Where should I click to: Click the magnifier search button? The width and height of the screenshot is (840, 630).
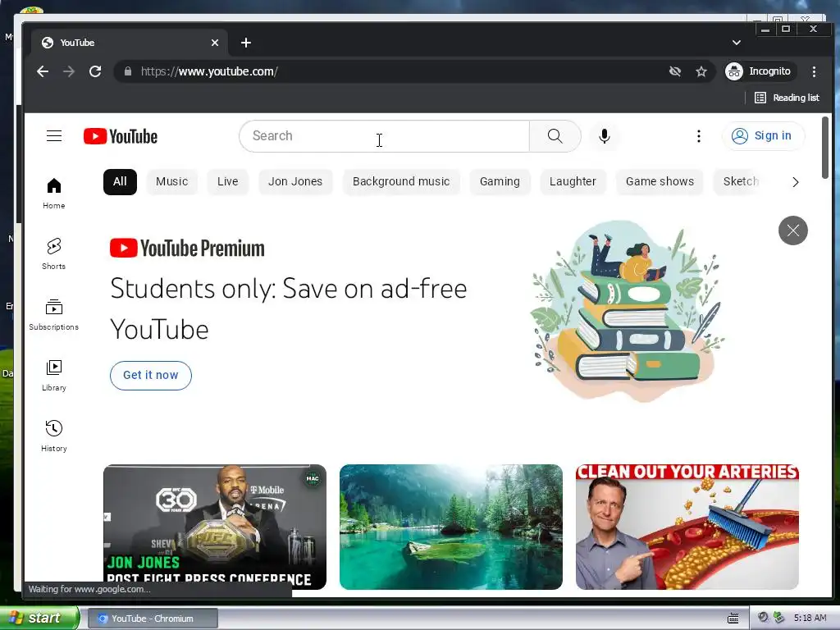pos(555,136)
